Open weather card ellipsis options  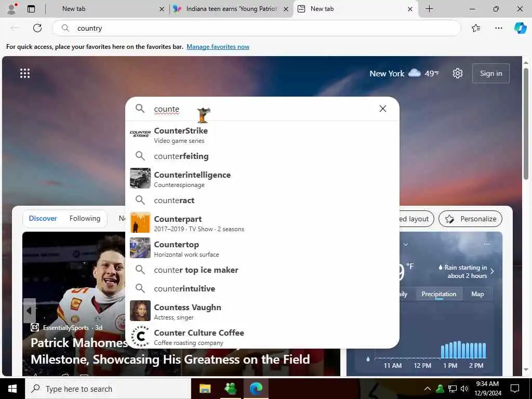486,244
